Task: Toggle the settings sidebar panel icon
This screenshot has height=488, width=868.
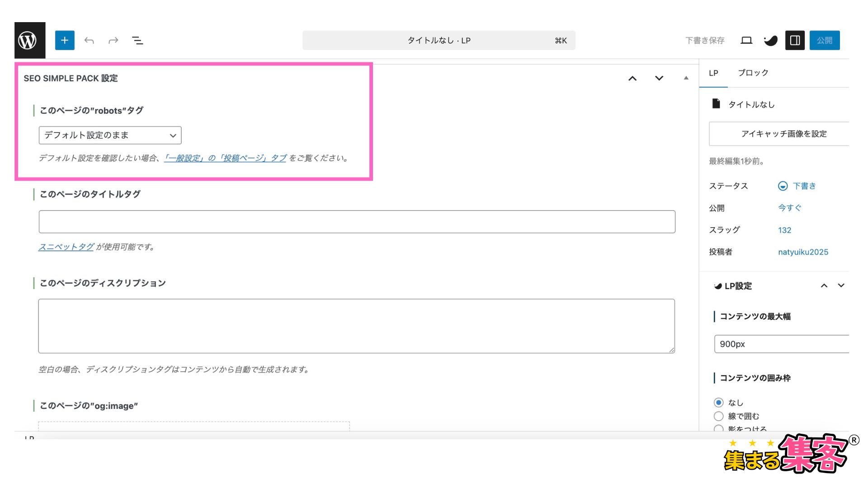Action: pyautogui.click(x=795, y=41)
